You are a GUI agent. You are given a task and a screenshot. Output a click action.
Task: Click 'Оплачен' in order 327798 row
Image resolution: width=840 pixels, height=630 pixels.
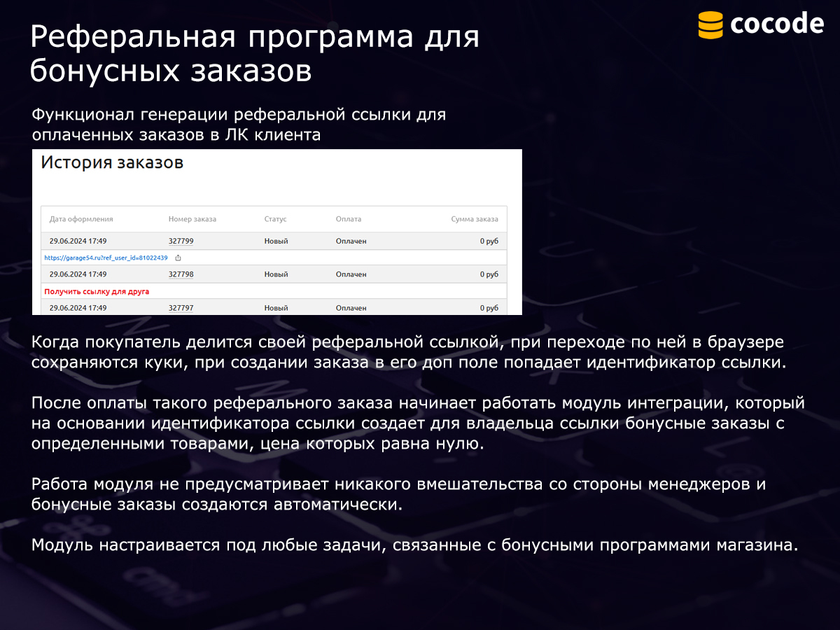[351, 274]
